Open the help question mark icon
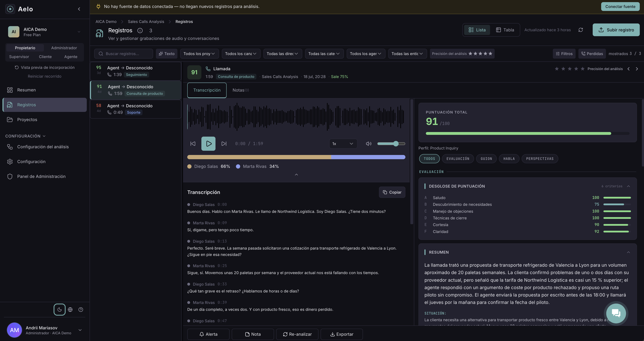The height and width of the screenshot is (341, 644). pyautogui.click(x=81, y=309)
